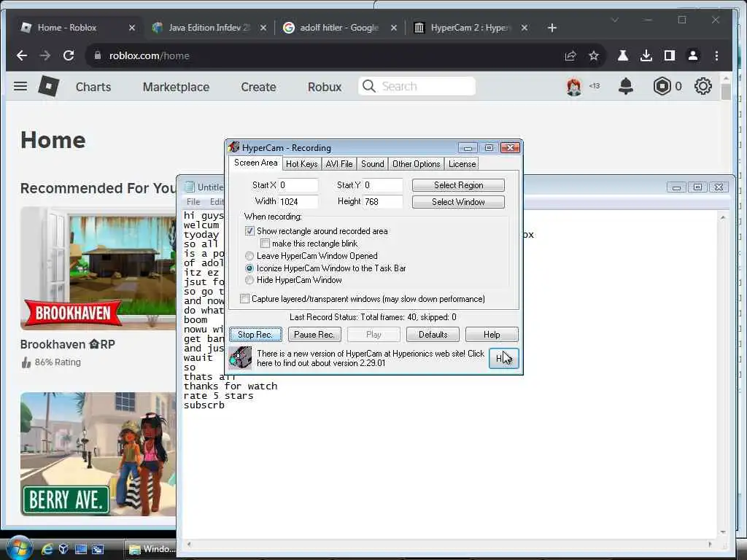Reload the Roblox page
This screenshot has height=560, width=747.
tap(69, 55)
